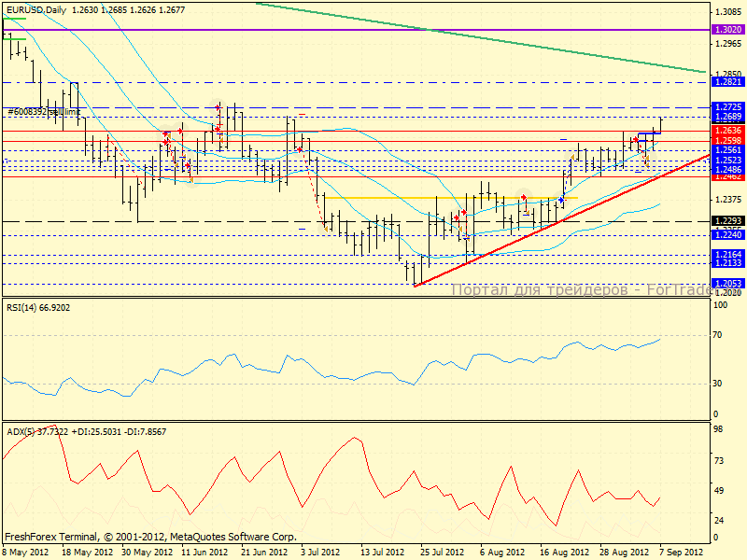Select the blue 1.2821 price label
This screenshot has width=747, height=560.
726,82
